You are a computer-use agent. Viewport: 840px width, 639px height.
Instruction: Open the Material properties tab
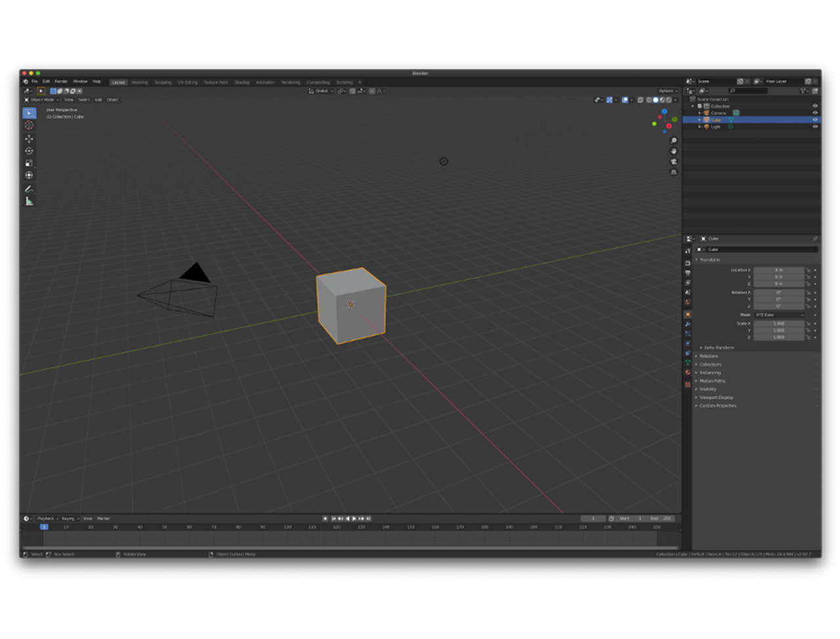tap(688, 372)
